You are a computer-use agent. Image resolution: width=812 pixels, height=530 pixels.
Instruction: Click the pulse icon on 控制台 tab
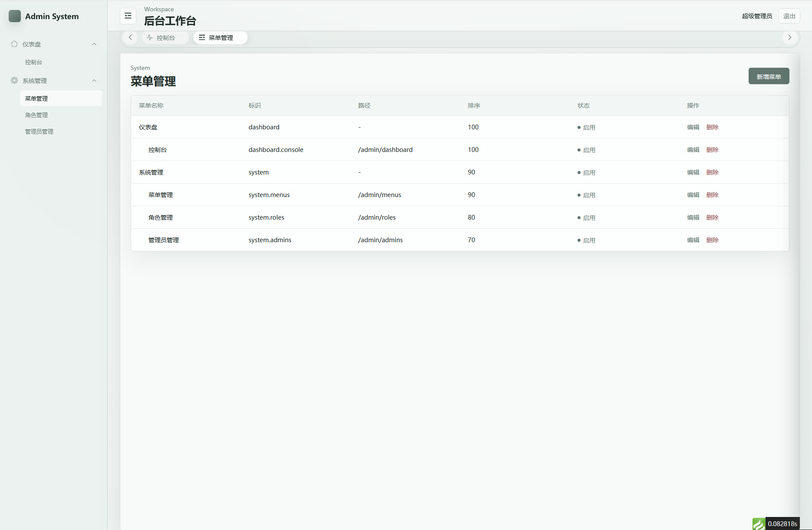(150, 37)
